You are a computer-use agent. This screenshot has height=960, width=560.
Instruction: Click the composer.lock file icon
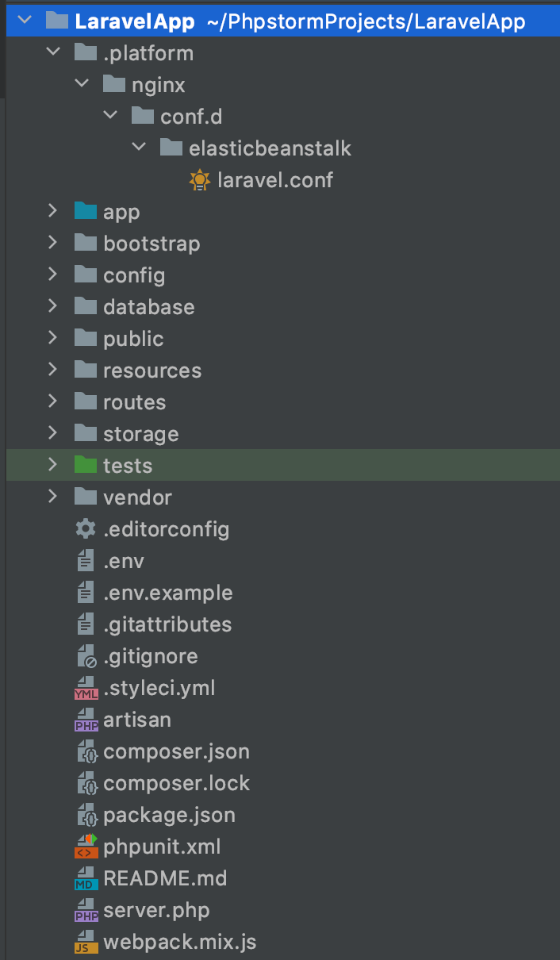click(86, 783)
